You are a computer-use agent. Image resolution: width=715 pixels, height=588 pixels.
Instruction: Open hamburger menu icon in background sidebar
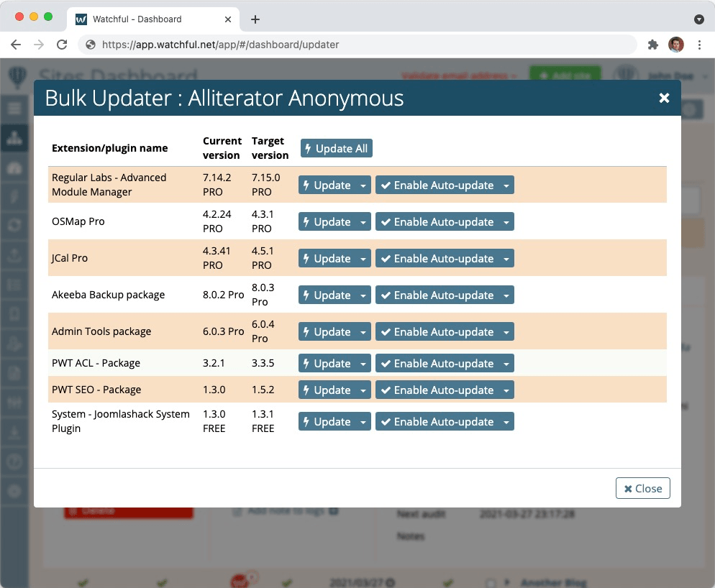14,108
